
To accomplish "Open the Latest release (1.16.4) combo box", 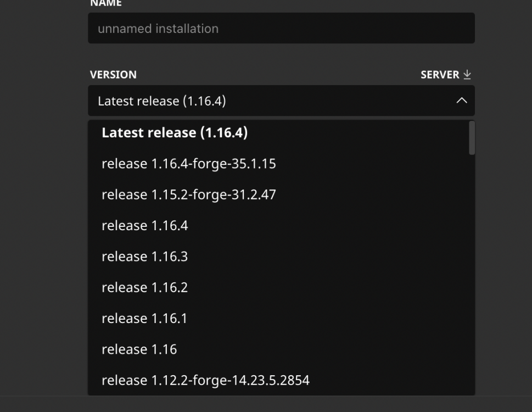I will [281, 101].
